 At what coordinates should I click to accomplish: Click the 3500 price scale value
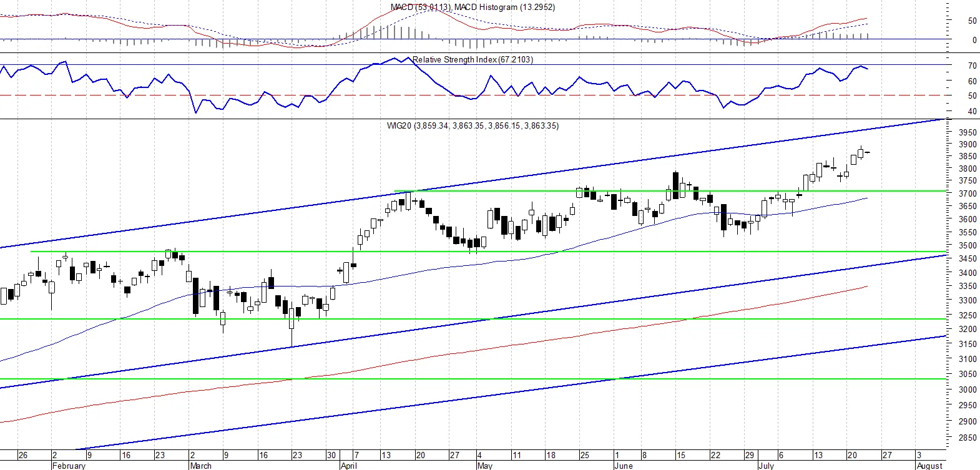(x=968, y=246)
